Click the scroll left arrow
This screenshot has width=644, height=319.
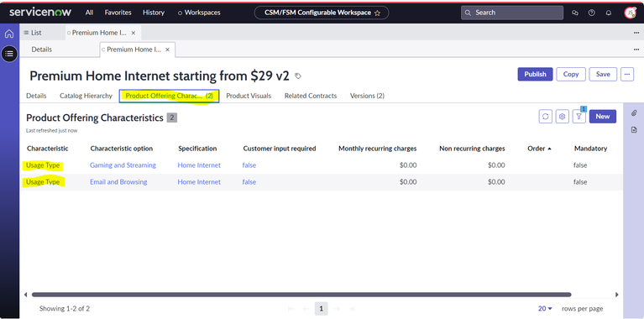[26, 295]
